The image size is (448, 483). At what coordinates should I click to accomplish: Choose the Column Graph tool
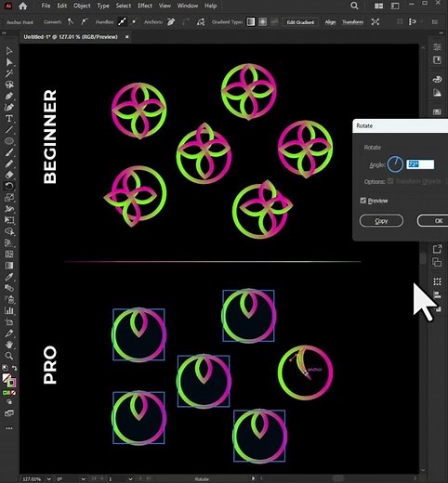pyautogui.click(x=9, y=310)
